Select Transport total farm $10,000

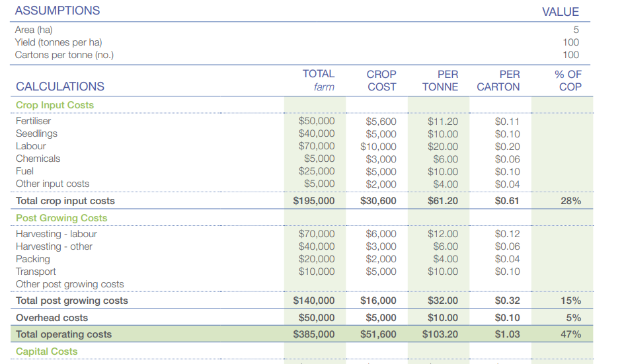coord(317,272)
